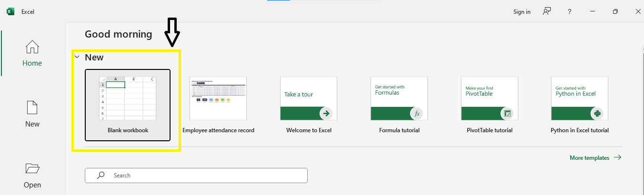Click the arrow icon on the Take a tour card
The width and height of the screenshot is (644, 195).
pyautogui.click(x=326, y=113)
